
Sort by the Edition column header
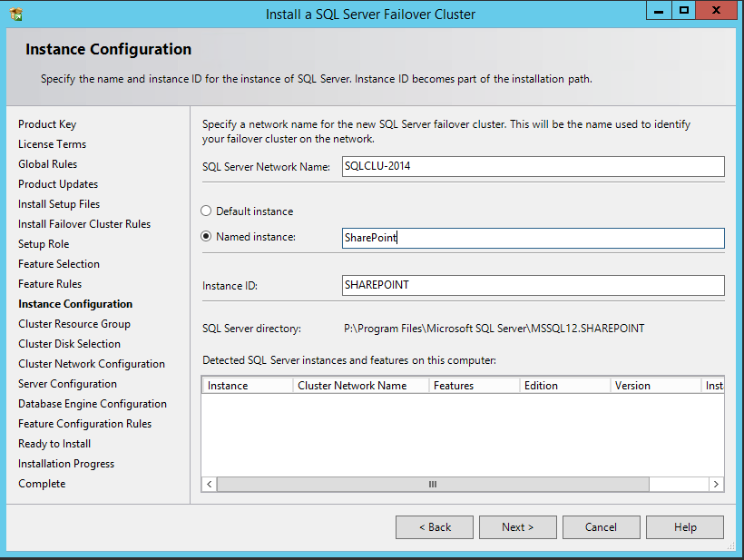coord(564,386)
